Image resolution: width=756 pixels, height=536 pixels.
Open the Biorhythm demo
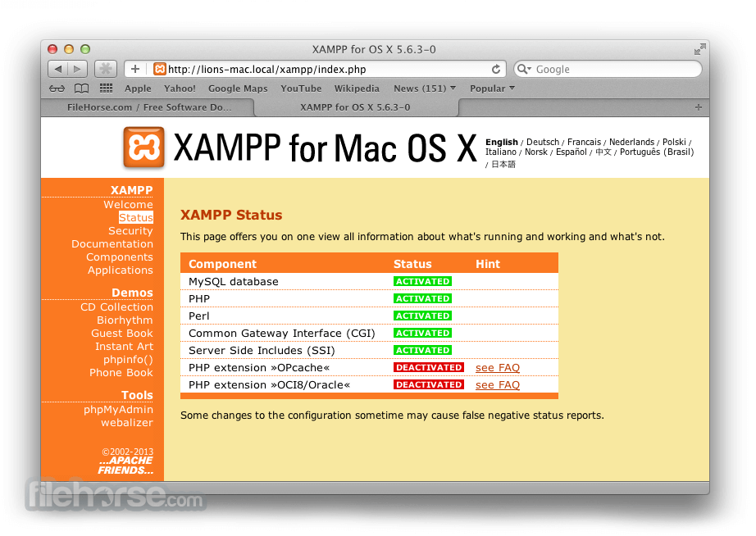125,320
